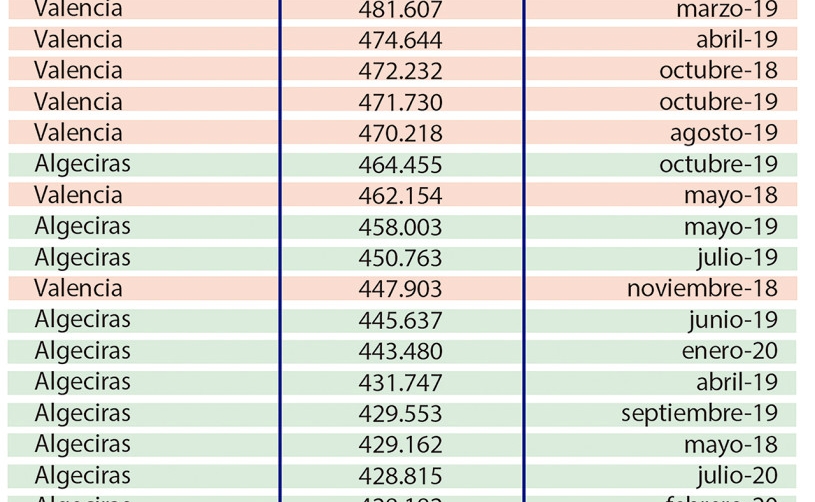Select the julio-19 date cell
This screenshot has width=815, height=502.
(x=738, y=258)
